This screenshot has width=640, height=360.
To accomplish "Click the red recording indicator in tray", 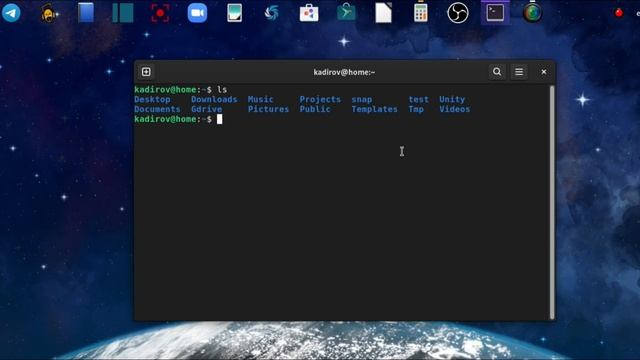I will [619, 13].
